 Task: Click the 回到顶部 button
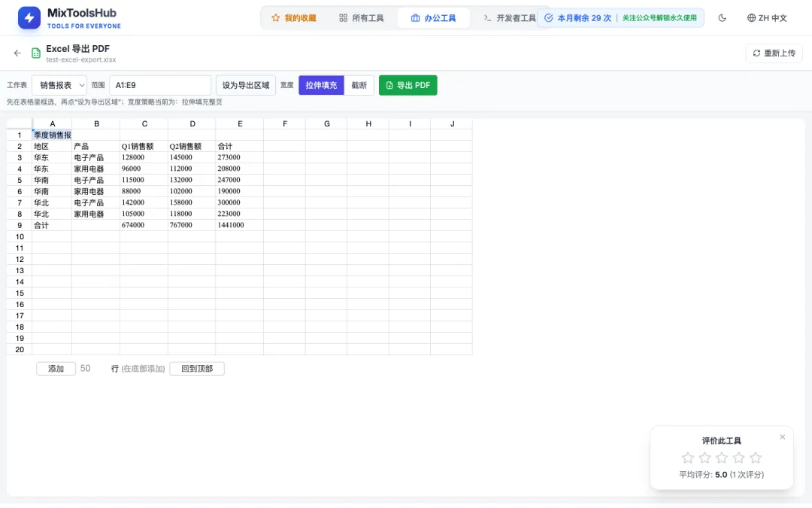(x=197, y=369)
